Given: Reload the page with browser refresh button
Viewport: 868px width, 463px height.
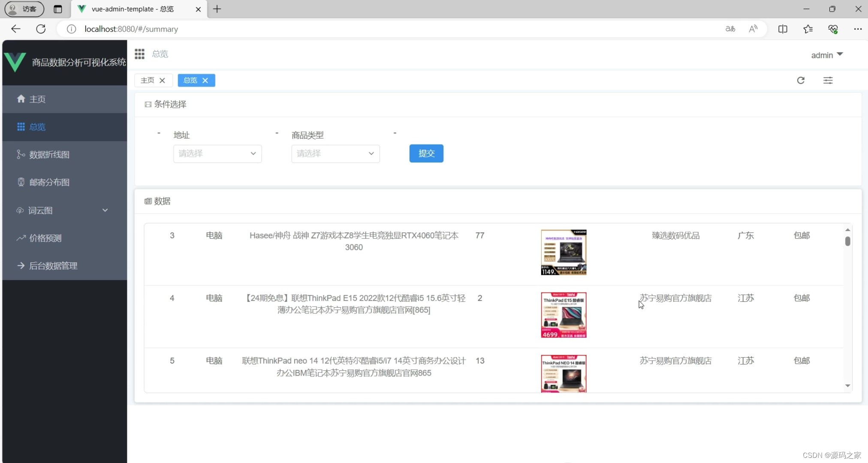Looking at the screenshot, I should coord(41,29).
